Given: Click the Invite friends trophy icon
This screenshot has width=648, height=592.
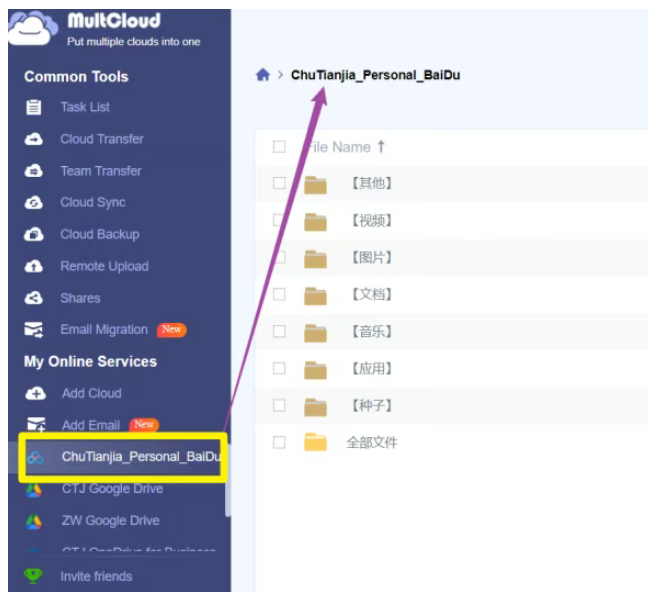Looking at the screenshot, I should (33, 575).
